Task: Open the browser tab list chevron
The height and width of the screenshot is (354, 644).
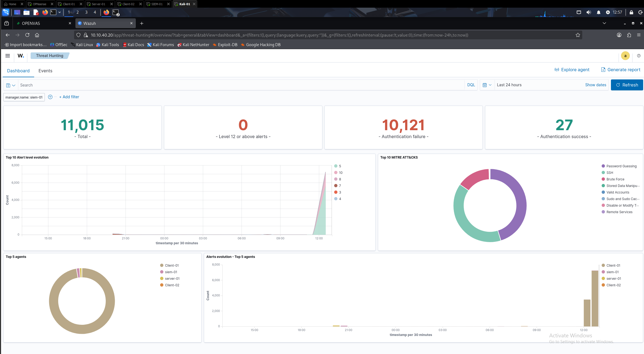Action: [x=604, y=23]
